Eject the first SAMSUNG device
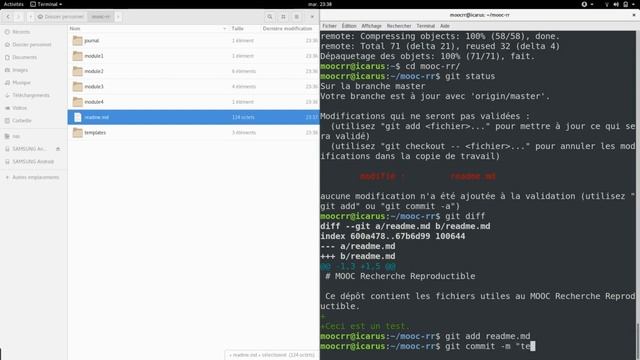This screenshot has height=360, width=640. tap(58, 149)
